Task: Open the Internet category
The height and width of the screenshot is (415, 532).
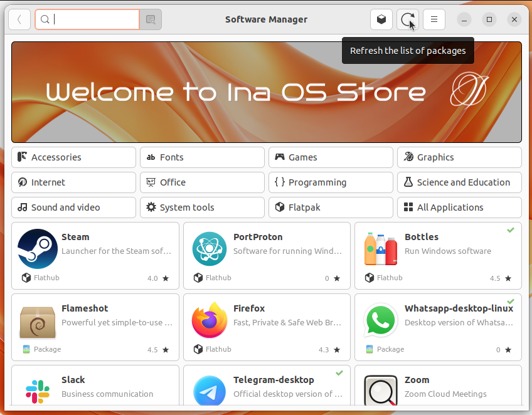Action: (73, 182)
